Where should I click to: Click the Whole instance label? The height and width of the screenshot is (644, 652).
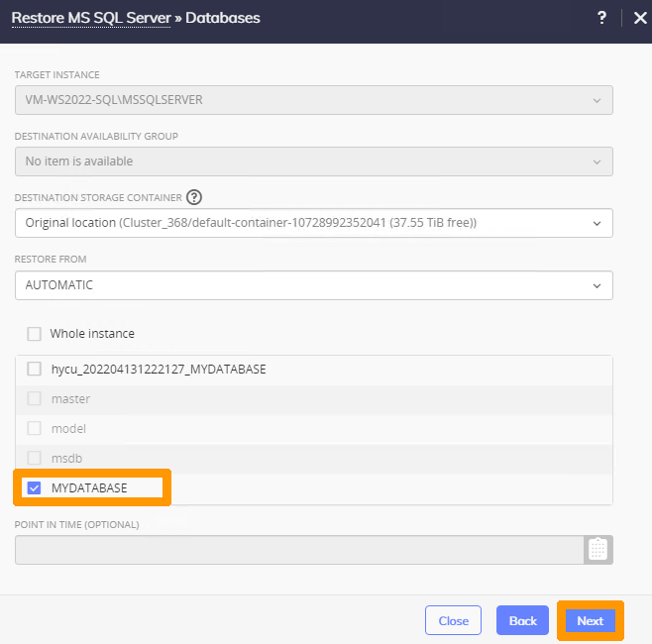(92, 334)
